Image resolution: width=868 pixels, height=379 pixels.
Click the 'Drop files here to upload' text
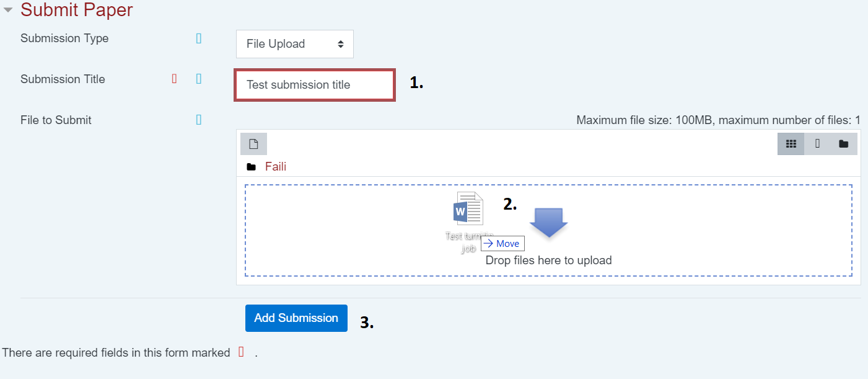click(x=548, y=261)
